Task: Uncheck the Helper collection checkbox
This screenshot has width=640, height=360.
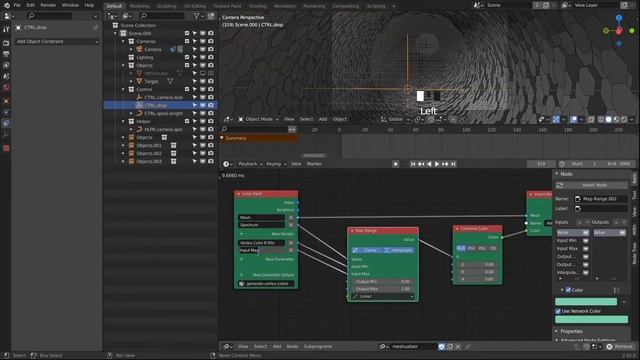Action: [x=187, y=121]
